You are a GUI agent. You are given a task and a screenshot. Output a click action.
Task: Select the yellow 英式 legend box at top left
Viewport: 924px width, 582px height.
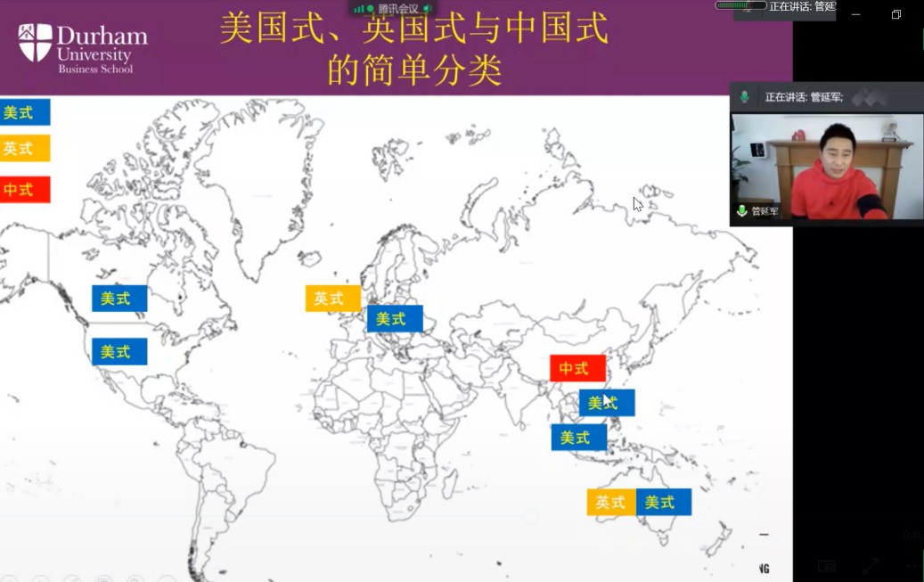tap(24, 148)
